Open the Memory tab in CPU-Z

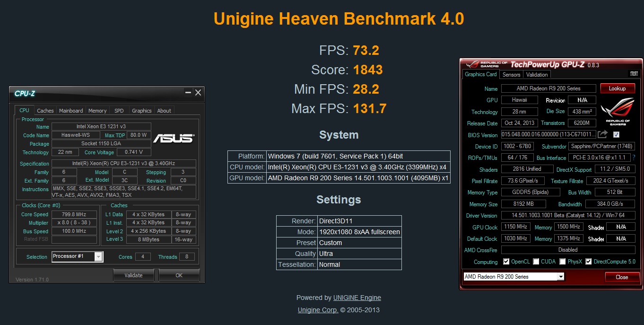point(97,111)
